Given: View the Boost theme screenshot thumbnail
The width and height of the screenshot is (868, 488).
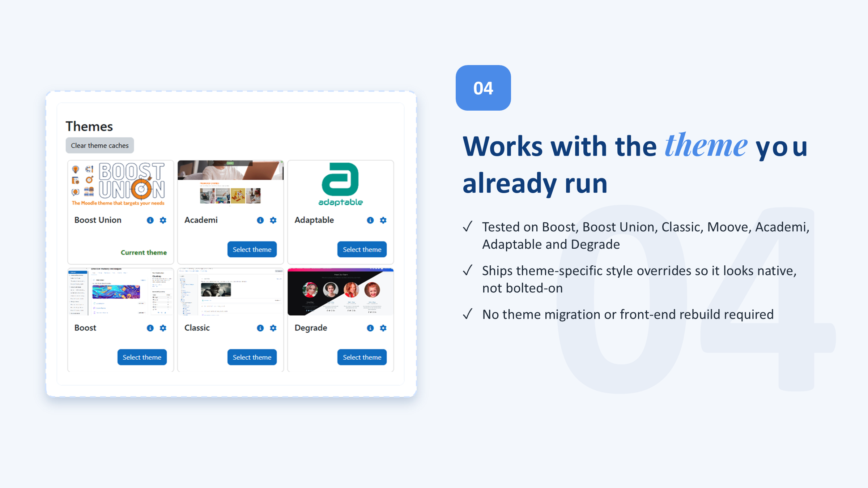Looking at the screenshot, I should point(120,292).
